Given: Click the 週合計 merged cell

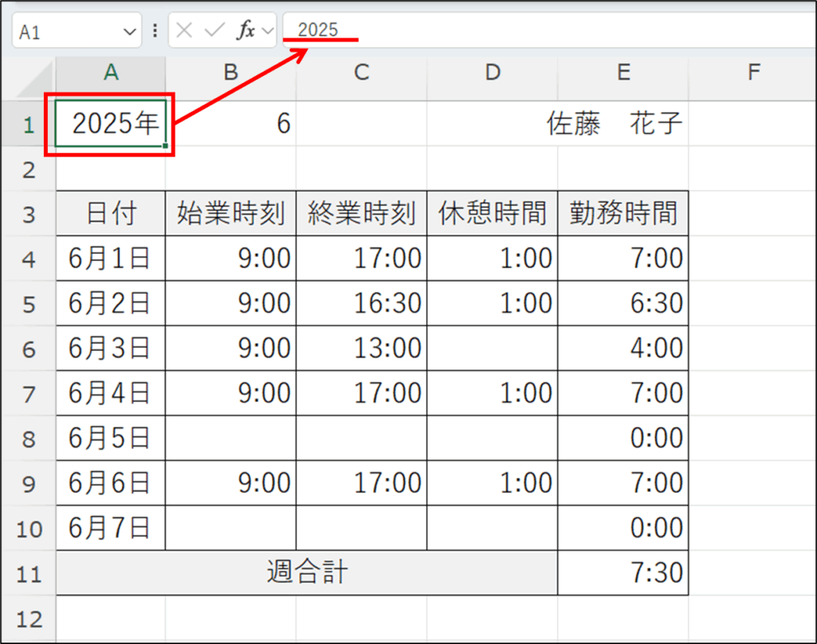Looking at the screenshot, I should pos(307,573).
